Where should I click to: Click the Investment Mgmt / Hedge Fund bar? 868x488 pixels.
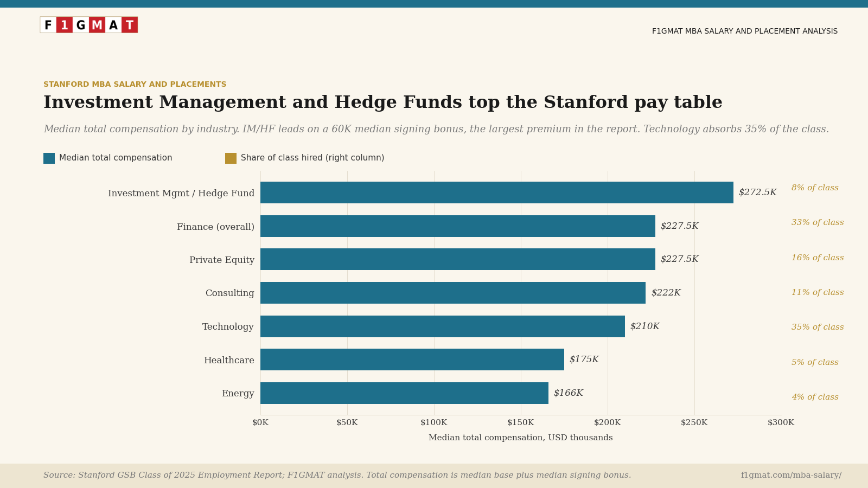497,192
